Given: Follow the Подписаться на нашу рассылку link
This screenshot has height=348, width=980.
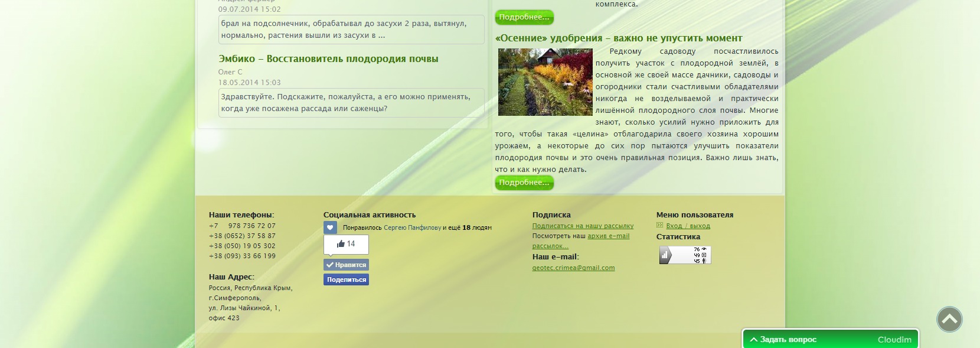Looking at the screenshot, I should [583, 226].
